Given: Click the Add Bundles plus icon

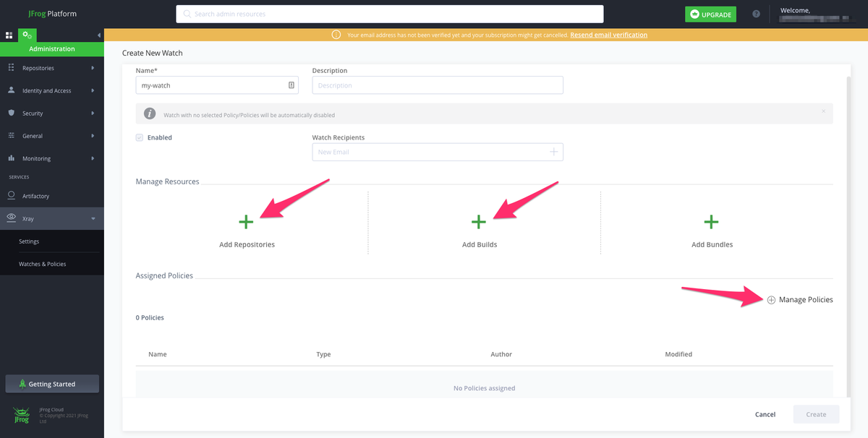Looking at the screenshot, I should [x=712, y=222].
